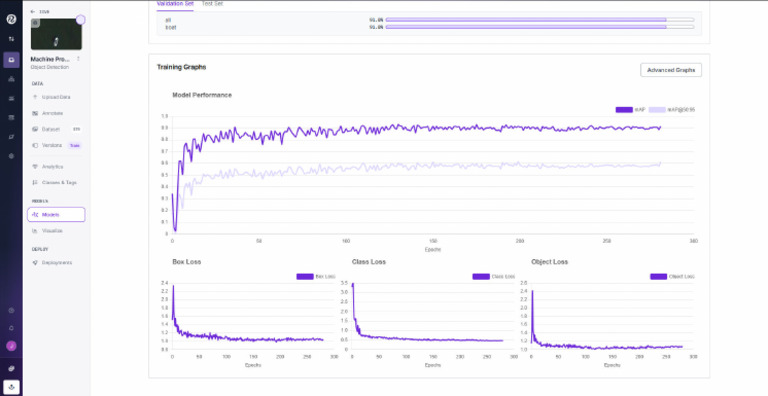Open the Annotate section
The height and width of the screenshot is (396, 768).
pyautogui.click(x=52, y=113)
